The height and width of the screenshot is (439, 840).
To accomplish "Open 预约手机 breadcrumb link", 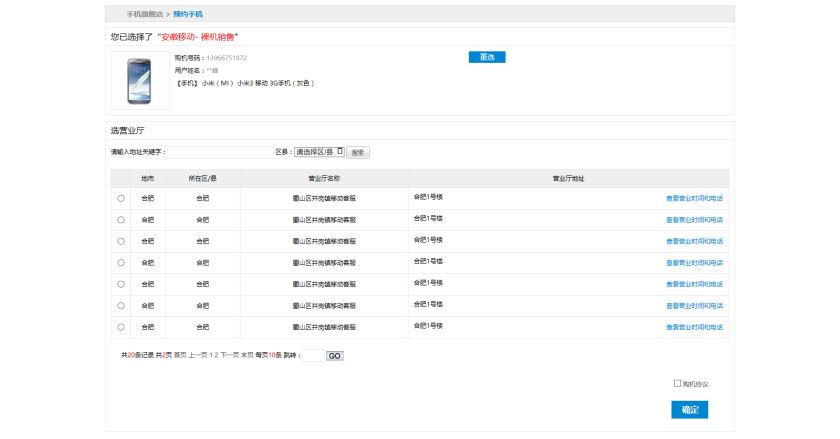I will click(x=188, y=14).
